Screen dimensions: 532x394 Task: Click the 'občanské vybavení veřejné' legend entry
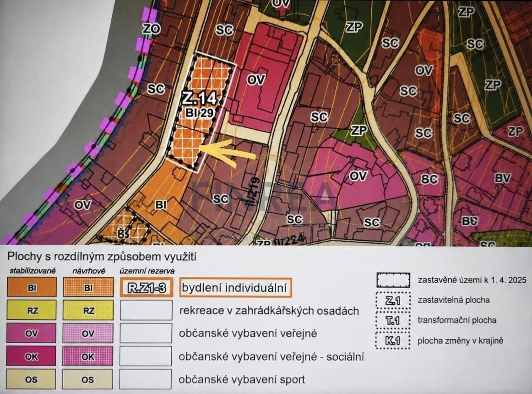point(248,333)
